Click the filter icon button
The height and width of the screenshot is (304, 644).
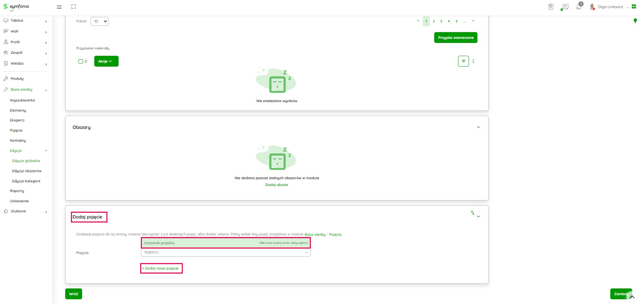[463, 61]
